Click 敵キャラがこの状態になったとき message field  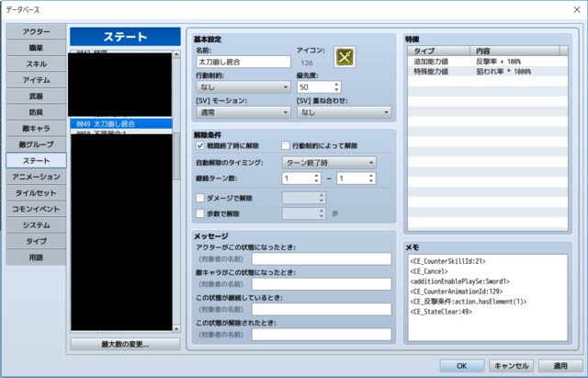pos(322,284)
